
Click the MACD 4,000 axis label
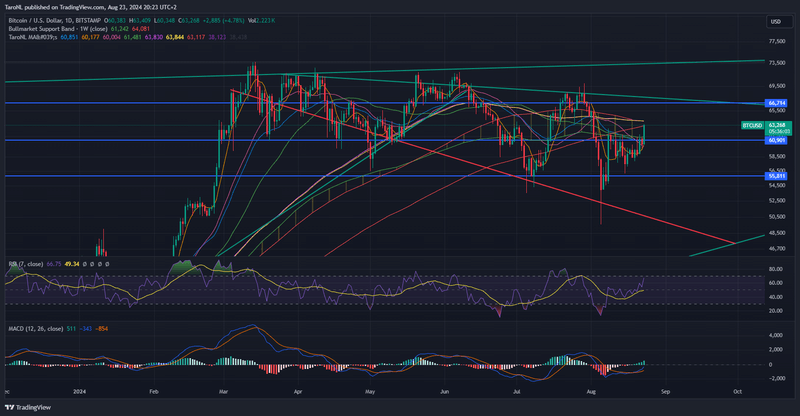tap(776, 335)
